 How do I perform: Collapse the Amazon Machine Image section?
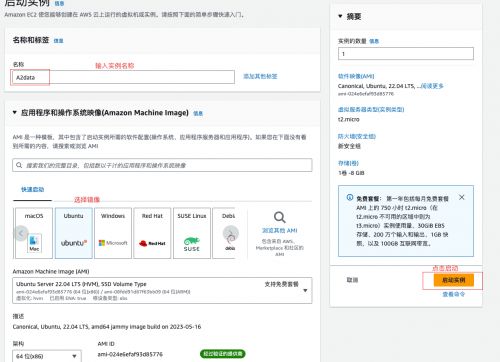[x=15, y=112]
